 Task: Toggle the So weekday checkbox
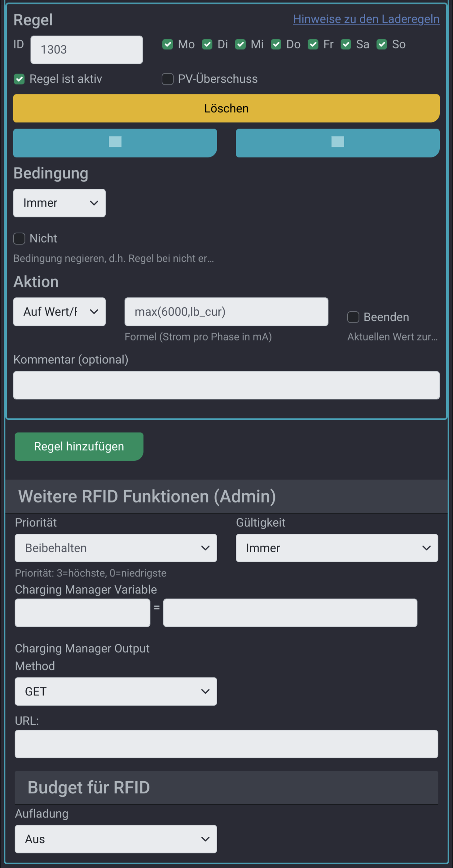point(382,44)
